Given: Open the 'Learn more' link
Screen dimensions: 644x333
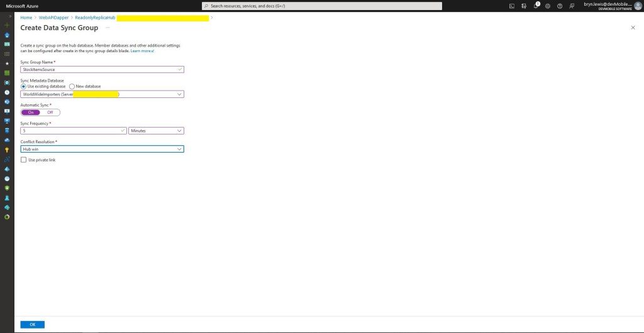Looking at the screenshot, I should point(142,50).
